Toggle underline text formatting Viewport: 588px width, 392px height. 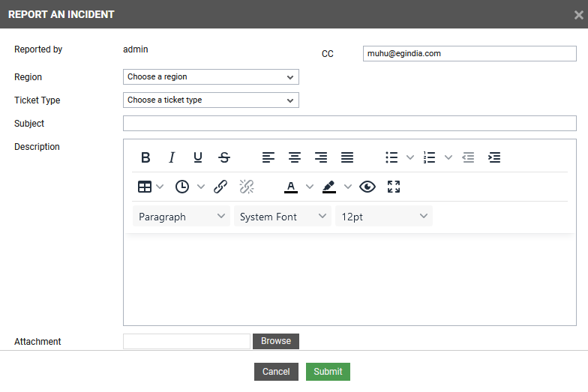pyautogui.click(x=198, y=157)
